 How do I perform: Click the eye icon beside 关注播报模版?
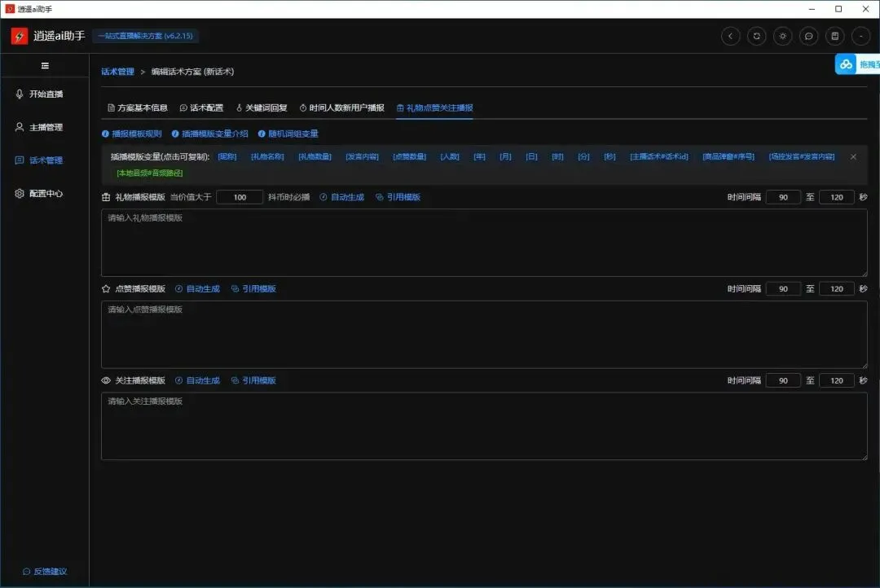click(x=105, y=380)
